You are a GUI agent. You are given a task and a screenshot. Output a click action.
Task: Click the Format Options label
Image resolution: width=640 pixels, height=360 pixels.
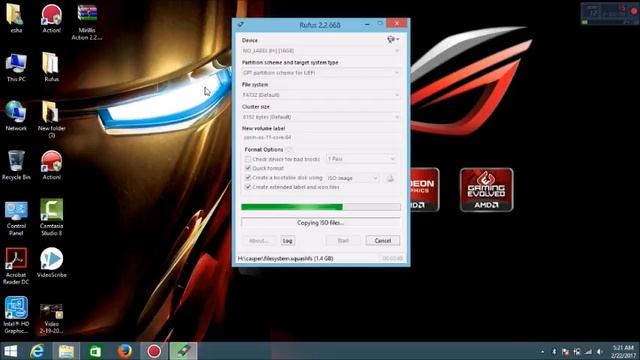click(x=264, y=149)
